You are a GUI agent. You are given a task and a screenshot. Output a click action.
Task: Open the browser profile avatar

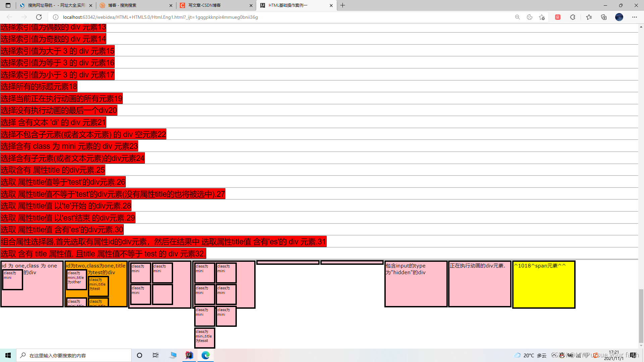[x=619, y=17]
